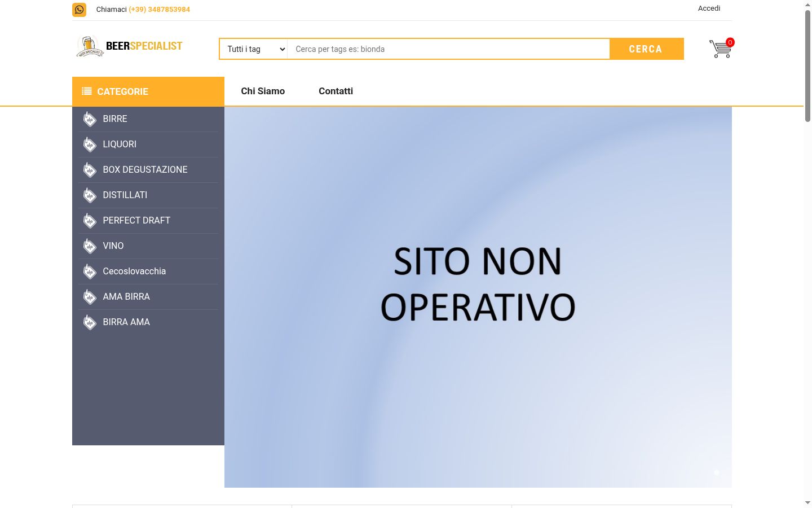The image size is (812, 508).
Task: Open the Chi Siamo page
Action: (263, 91)
